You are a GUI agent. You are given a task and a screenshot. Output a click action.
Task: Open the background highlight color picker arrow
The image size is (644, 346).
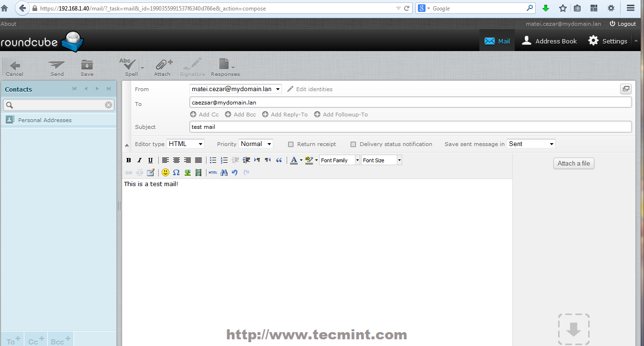[x=316, y=160]
